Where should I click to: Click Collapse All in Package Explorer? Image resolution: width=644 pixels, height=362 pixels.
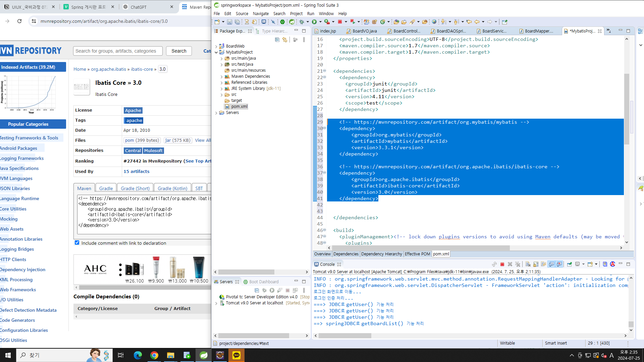277,40
